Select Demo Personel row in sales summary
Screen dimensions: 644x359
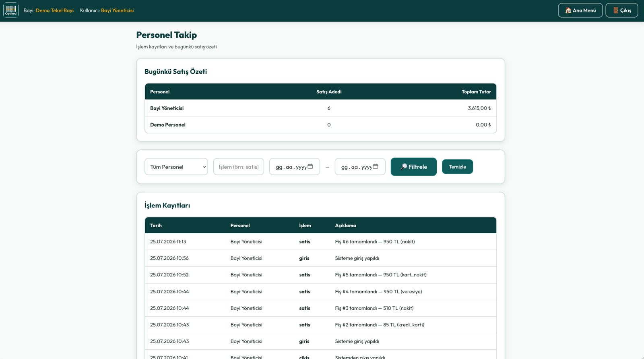(321, 125)
